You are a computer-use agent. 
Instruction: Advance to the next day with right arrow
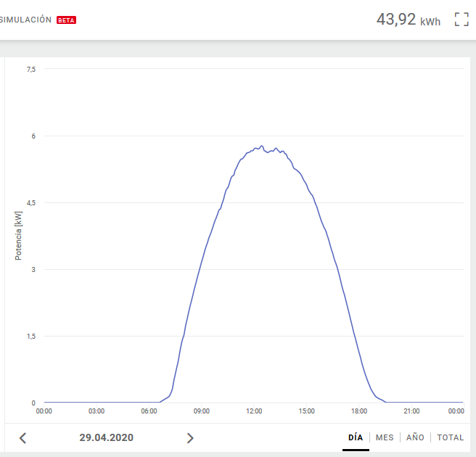point(190,437)
